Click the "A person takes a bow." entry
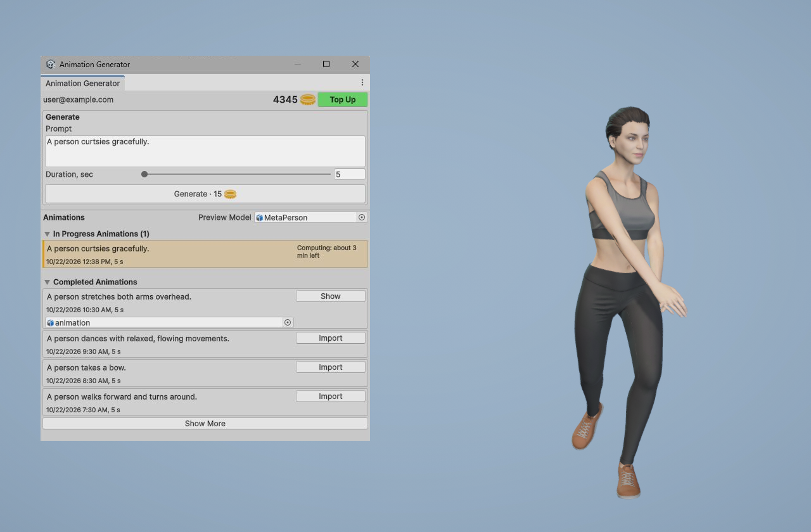Viewport: 811px width, 532px height. pos(86,367)
